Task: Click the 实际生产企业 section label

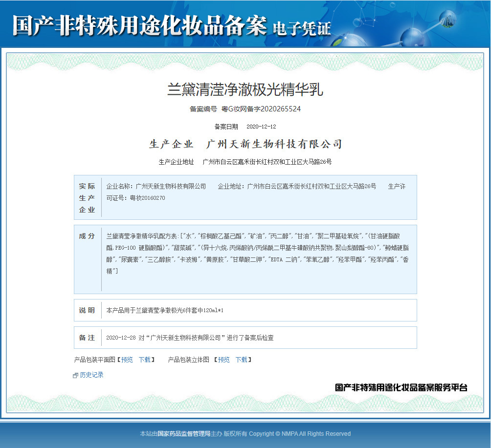Action: click(x=87, y=198)
